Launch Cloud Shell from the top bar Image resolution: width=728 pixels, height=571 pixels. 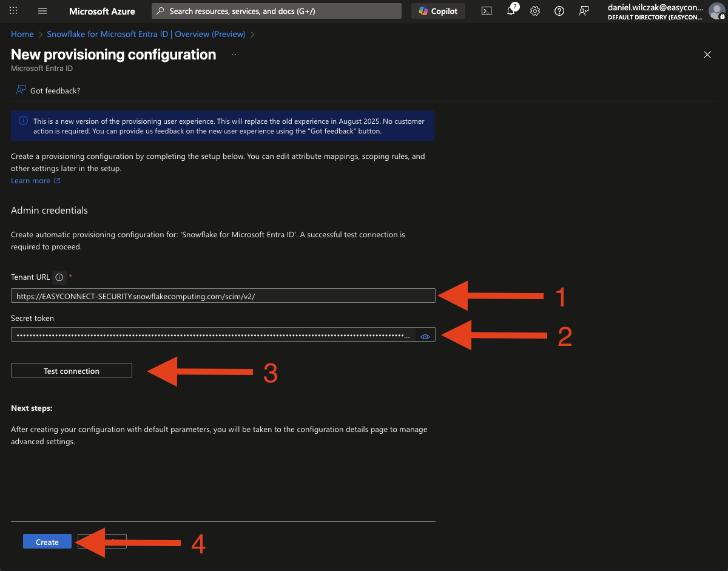(x=486, y=11)
